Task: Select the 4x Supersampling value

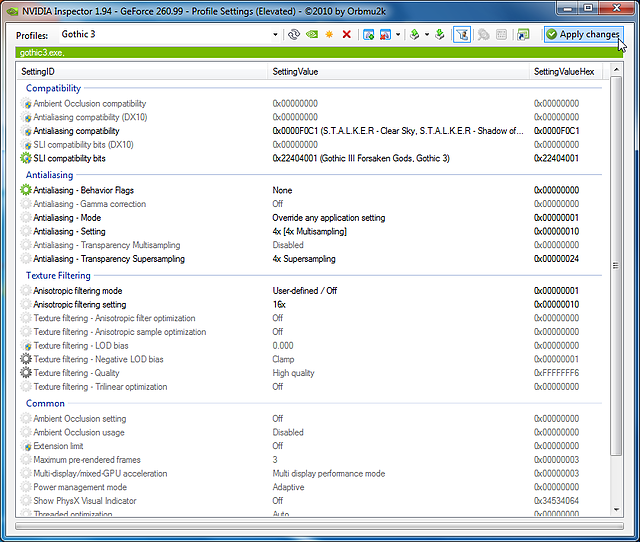Action: coord(304,259)
